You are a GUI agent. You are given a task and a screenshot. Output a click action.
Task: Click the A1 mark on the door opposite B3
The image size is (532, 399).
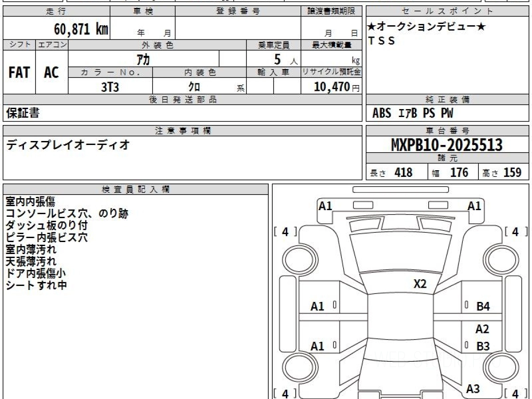coord(317,346)
